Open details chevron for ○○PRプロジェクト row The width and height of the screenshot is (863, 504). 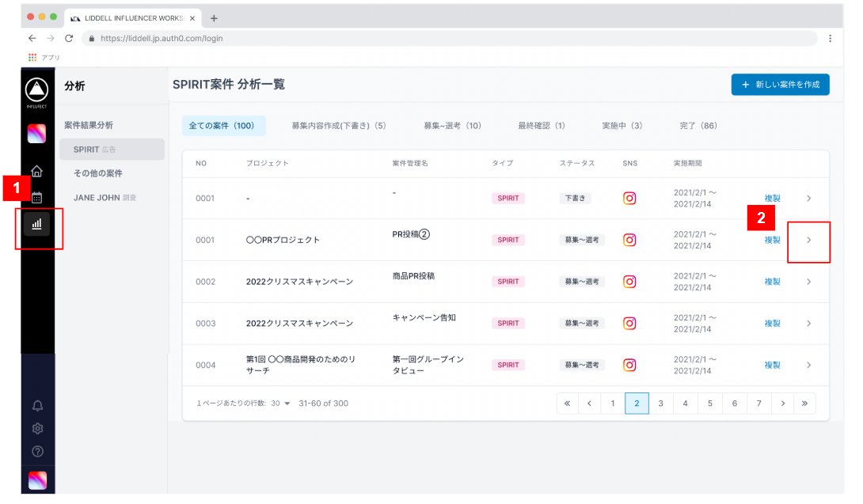click(808, 240)
